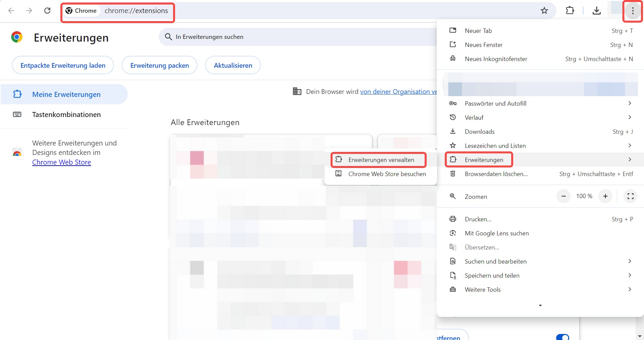Image resolution: width=644 pixels, height=340 pixels.
Task: Click the blurred profile row in the menu
Action: (x=540, y=84)
